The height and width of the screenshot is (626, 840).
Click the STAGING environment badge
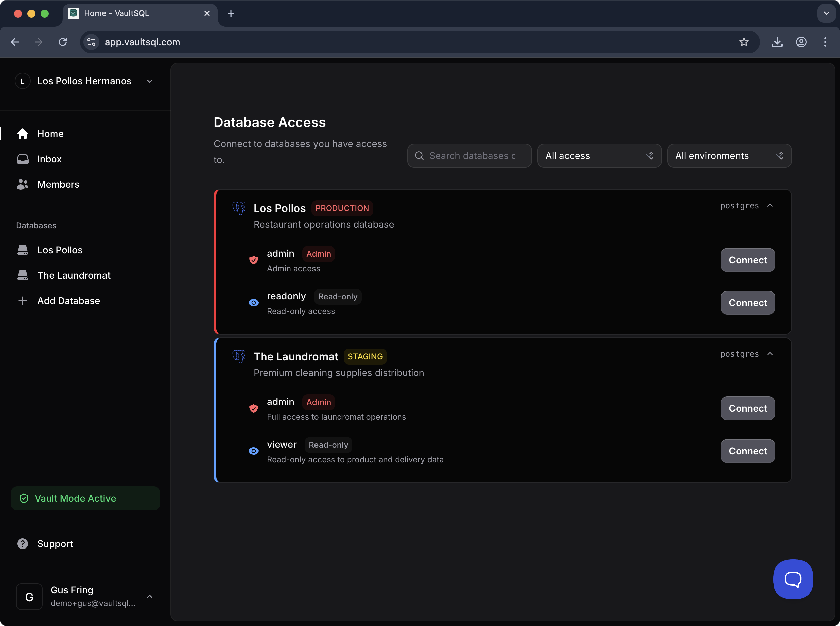coord(365,356)
